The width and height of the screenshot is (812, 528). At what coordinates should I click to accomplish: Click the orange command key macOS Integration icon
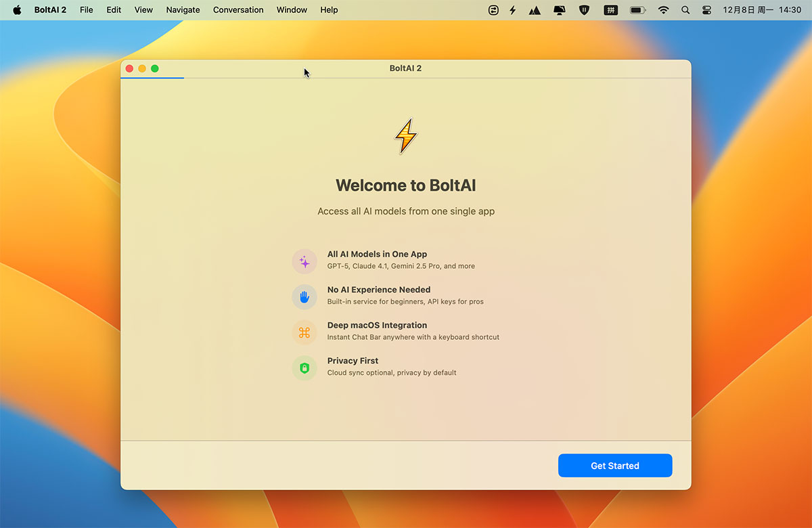pos(304,332)
